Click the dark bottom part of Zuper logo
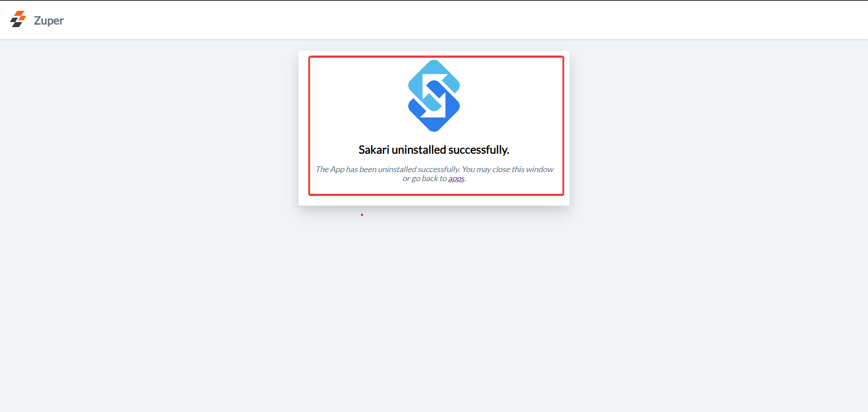The width and height of the screenshot is (868, 412). (16, 23)
